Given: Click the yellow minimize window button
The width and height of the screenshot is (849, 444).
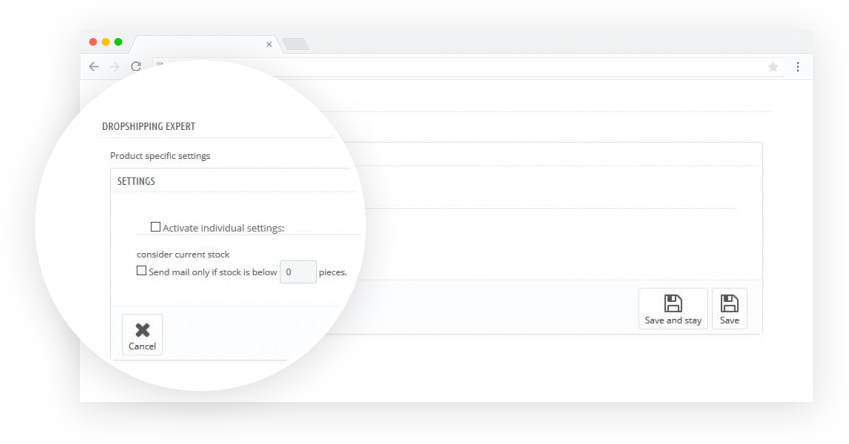Looking at the screenshot, I should point(106,42).
